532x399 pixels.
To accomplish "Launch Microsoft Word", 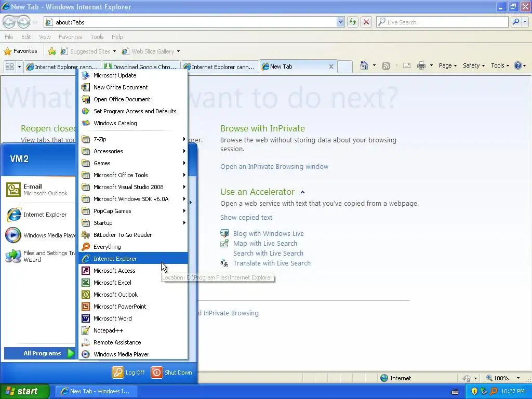I will (133, 318).
